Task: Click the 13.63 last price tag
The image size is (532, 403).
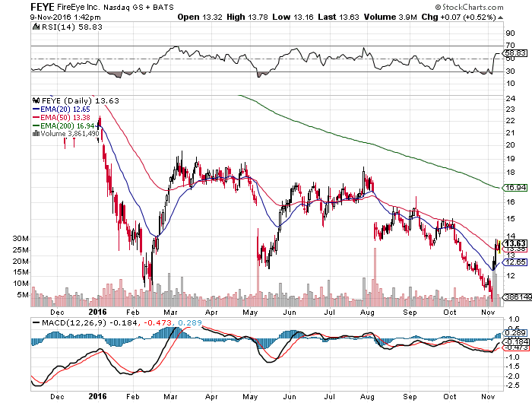Action: pyautogui.click(x=515, y=243)
